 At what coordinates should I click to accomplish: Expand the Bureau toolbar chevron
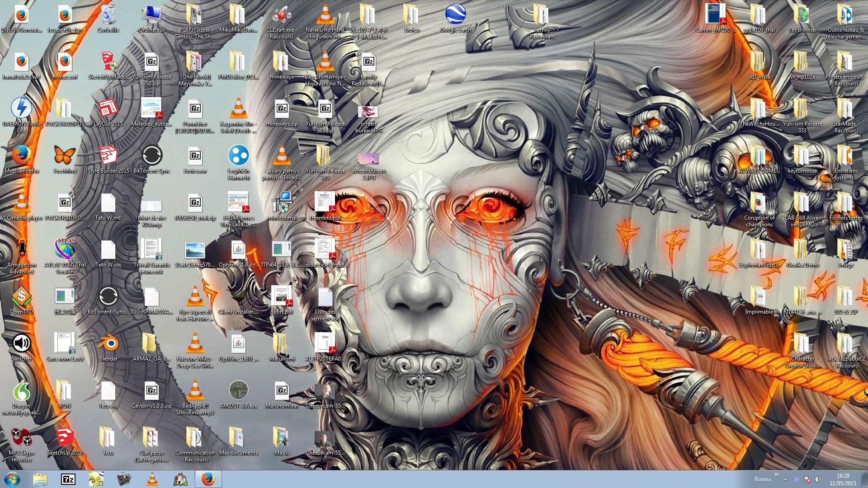click(x=777, y=474)
